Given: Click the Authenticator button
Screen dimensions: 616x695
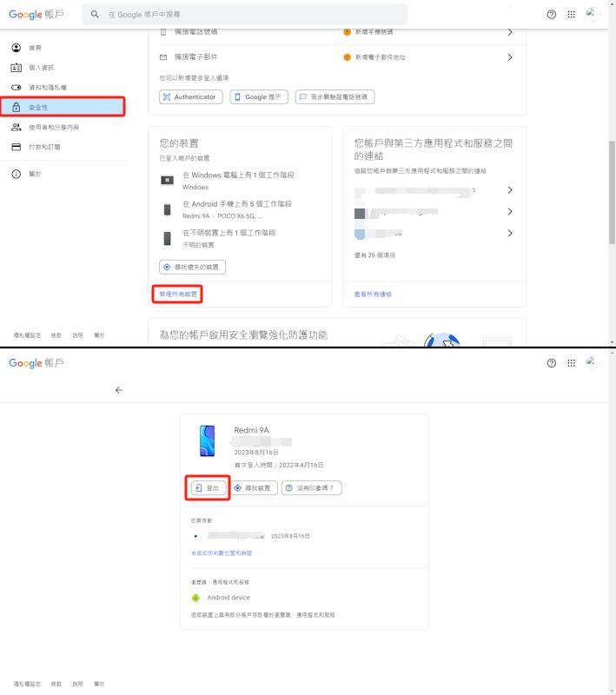Looking at the screenshot, I should click(191, 96).
